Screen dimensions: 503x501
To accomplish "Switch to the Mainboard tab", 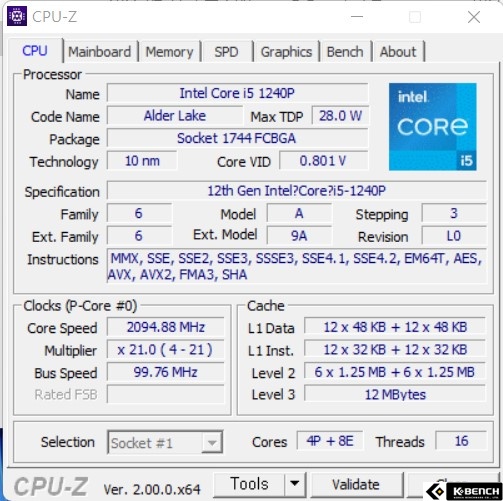I will (x=99, y=52).
